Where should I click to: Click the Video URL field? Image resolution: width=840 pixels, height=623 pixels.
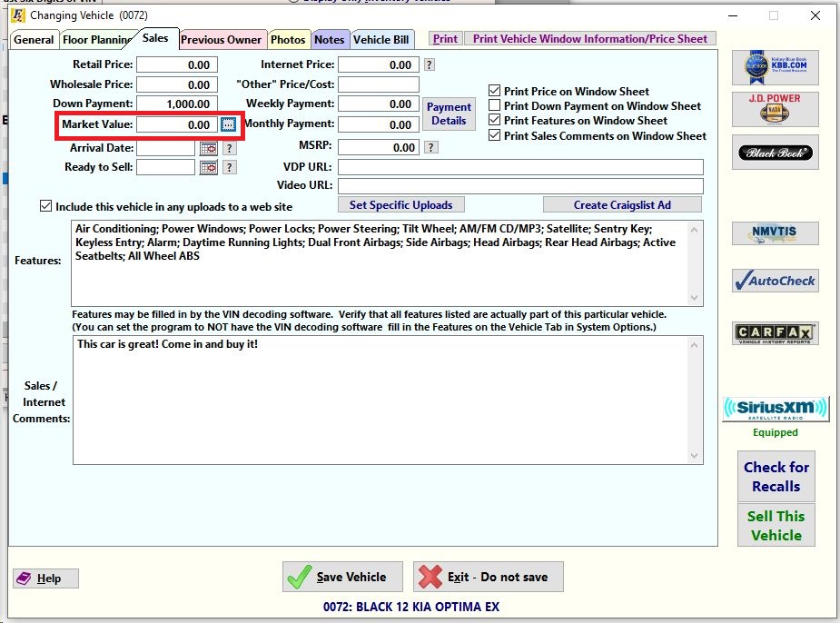pyautogui.click(x=520, y=186)
